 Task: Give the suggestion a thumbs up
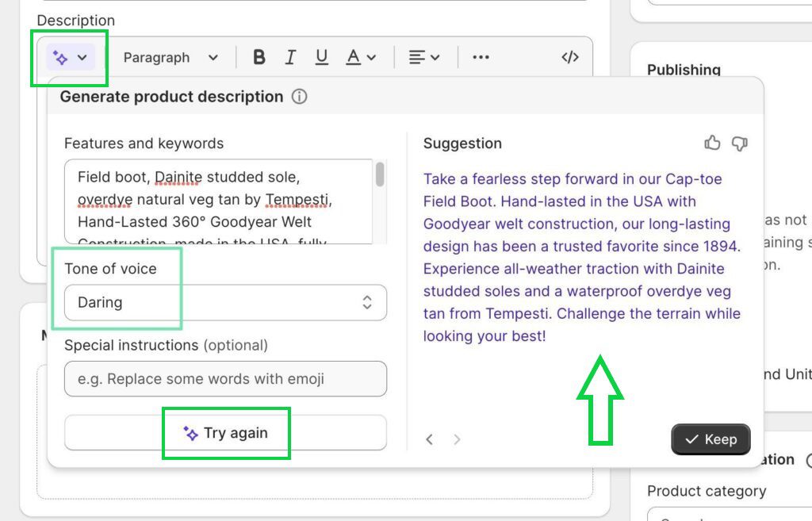point(712,143)
